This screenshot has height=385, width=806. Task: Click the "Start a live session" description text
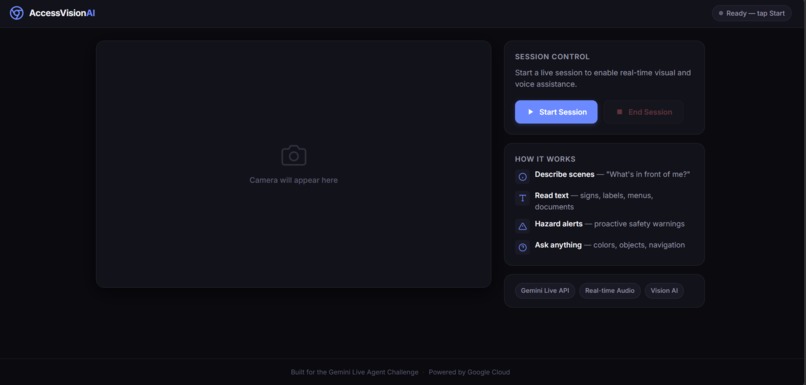coord(603,78)
